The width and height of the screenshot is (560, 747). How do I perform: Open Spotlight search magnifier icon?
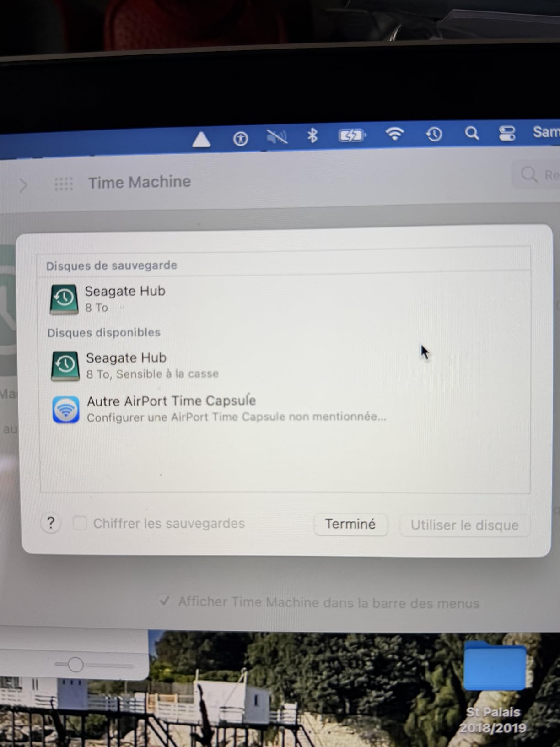coord(472,134)
